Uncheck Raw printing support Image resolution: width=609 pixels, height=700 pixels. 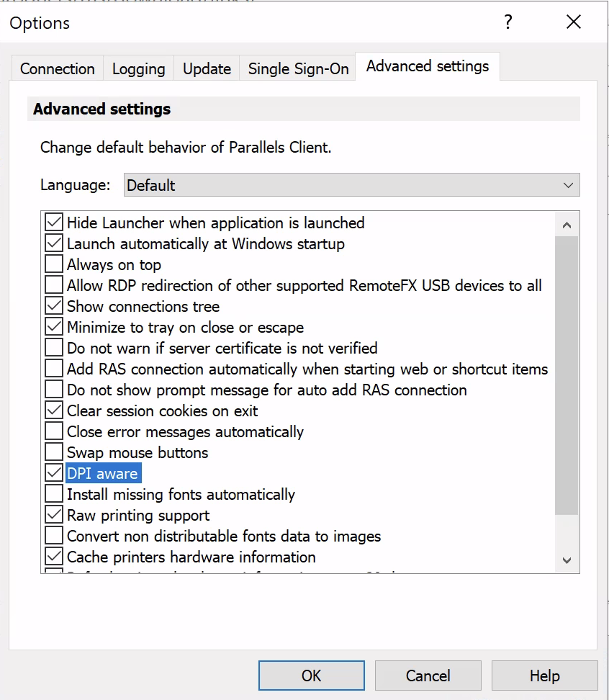tap(54, 515)
